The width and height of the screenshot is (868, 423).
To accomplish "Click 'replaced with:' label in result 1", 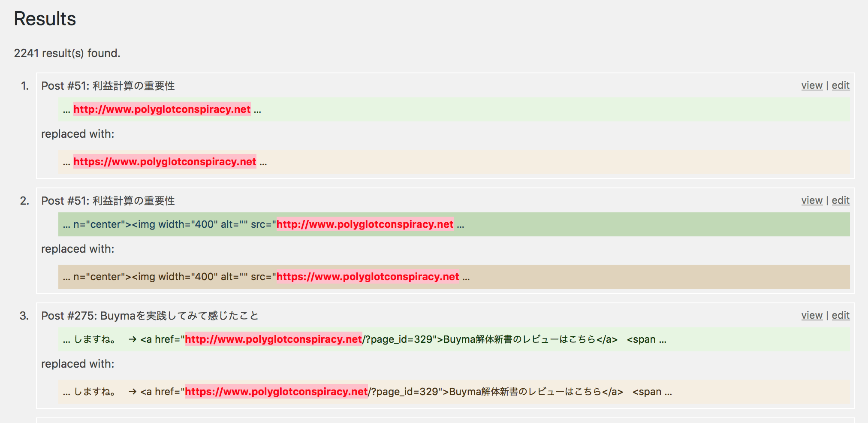I will click(78, 134).
